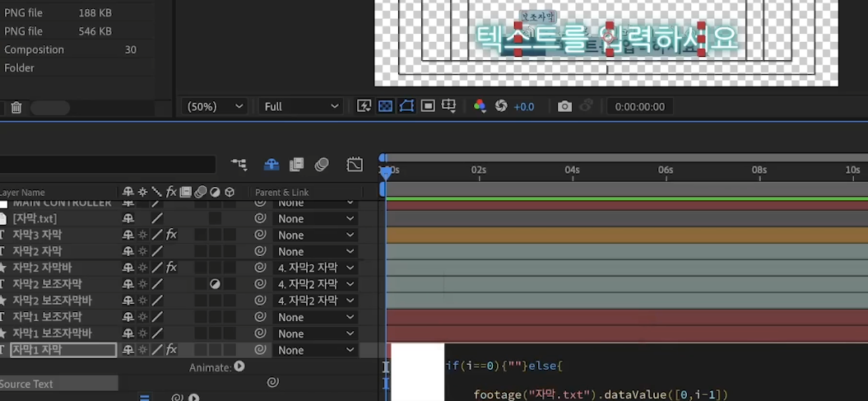868x401 pixels.
Task: Click the parent pick whip on 자막1 보조자막바
Action: tap(260, 333)
